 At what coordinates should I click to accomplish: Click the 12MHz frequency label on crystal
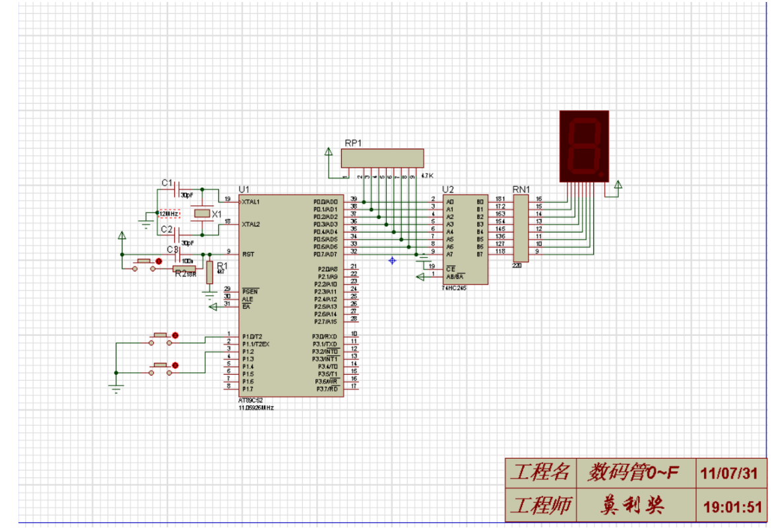click(x=169, y=214)
